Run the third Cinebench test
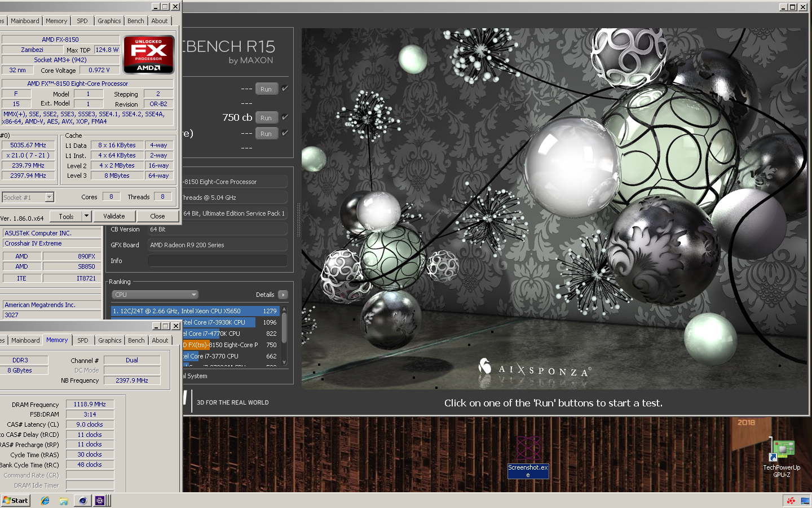This screenshot has height=508, width=812. point(266,133)
